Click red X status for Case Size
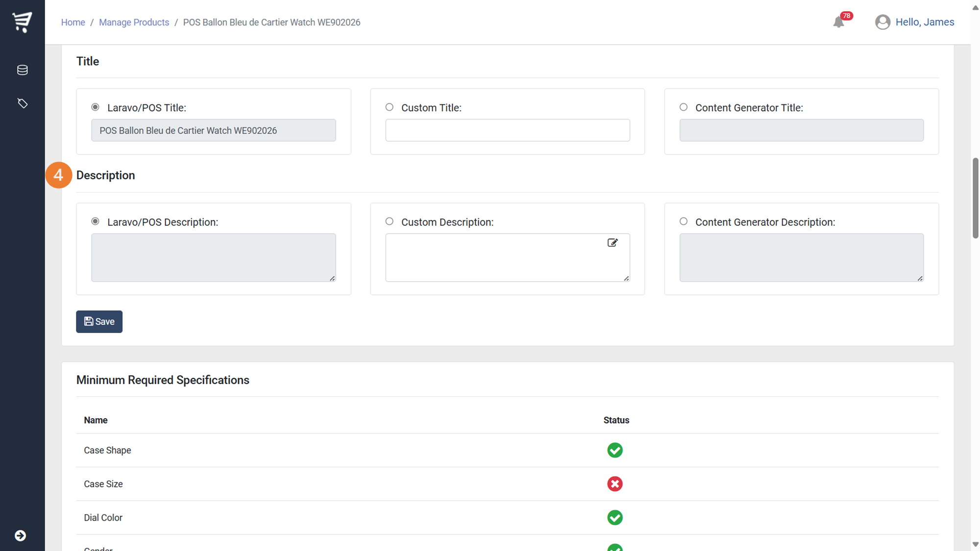The height and width of the screenshot is (551, 980). click(x=614, y=484)
